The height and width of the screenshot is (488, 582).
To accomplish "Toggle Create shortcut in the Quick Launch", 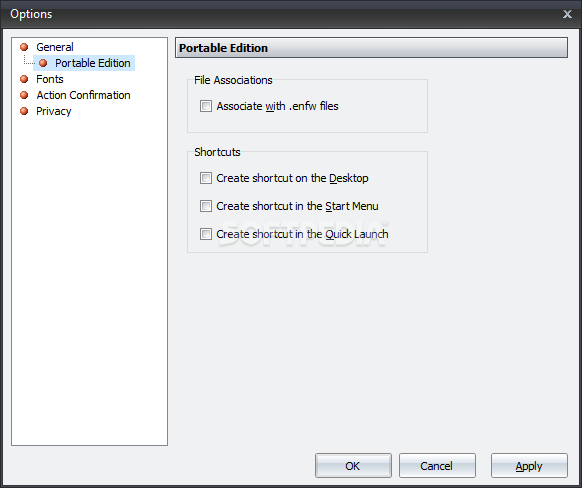I will [x=206, y=234].
